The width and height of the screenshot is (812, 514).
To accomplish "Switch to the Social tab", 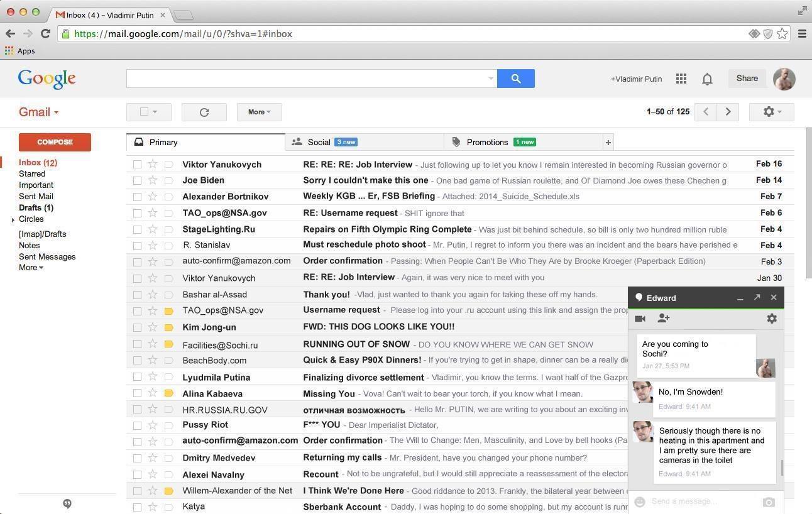I will point(319,142).
